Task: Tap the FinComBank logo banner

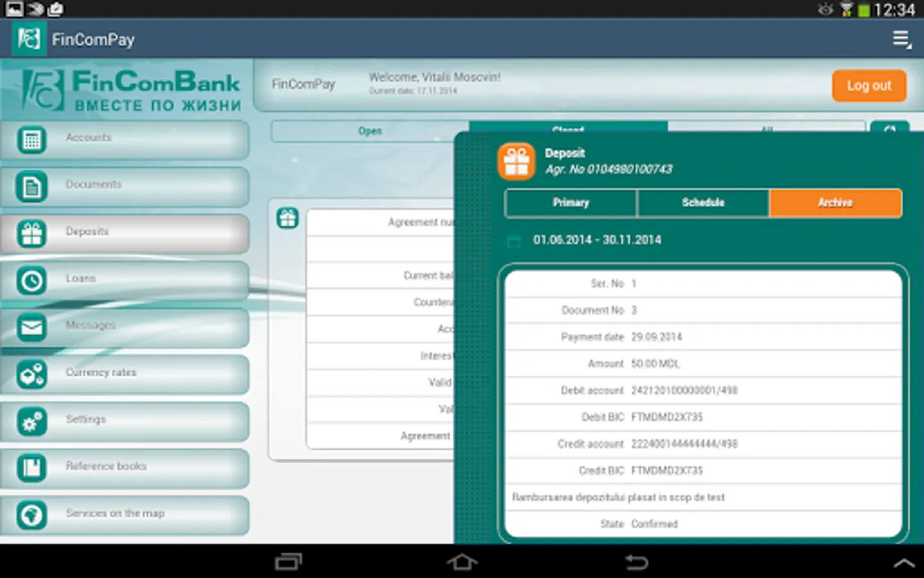Action: point(132,90)
